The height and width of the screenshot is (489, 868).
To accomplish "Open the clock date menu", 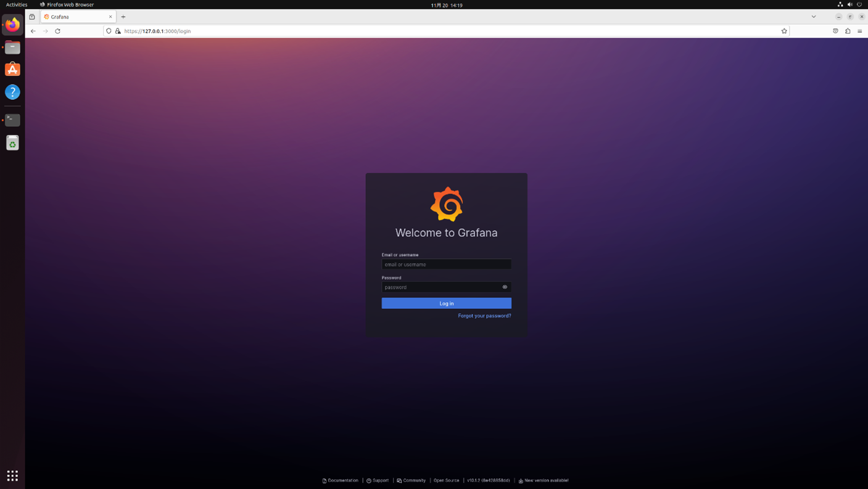I will point(447,5).
